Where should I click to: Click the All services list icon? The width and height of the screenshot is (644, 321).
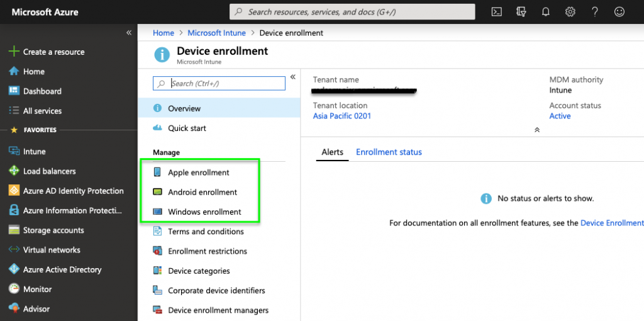[x=14, y=111]
